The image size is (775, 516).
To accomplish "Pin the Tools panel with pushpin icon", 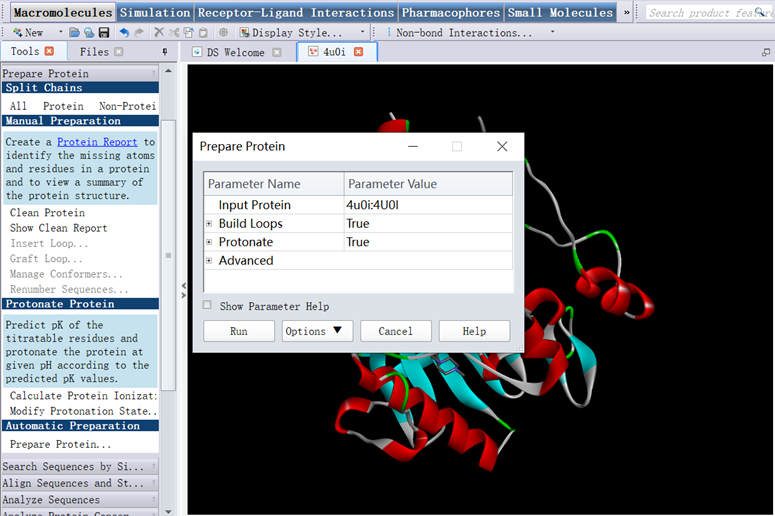I will [x=165, y=52].
